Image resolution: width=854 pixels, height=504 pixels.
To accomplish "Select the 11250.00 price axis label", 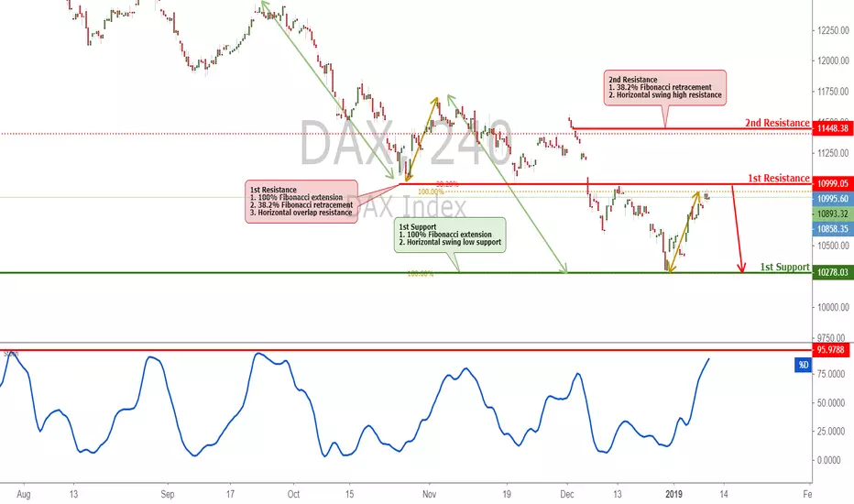I will tap(833, 153).
